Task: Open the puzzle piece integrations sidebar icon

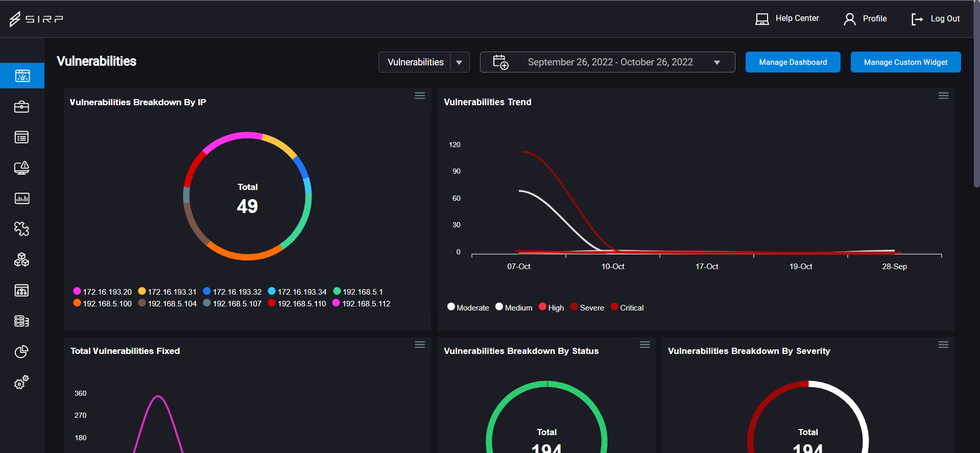Action: (x=21, y=229)
